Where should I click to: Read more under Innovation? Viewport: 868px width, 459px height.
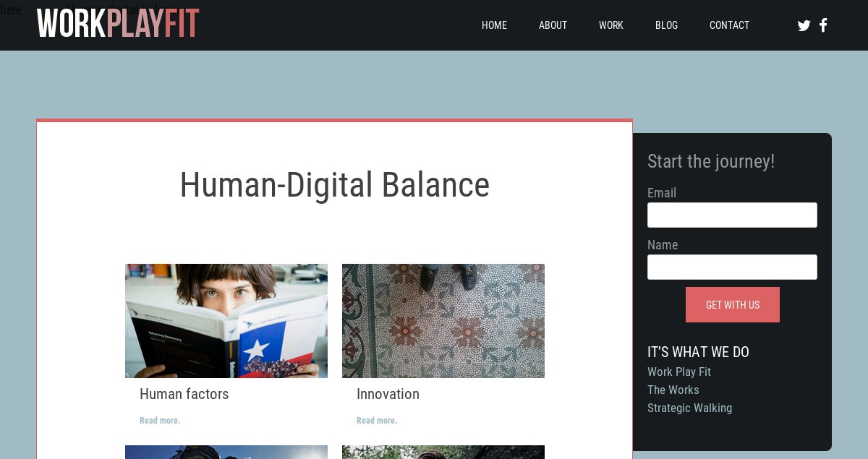377,421
